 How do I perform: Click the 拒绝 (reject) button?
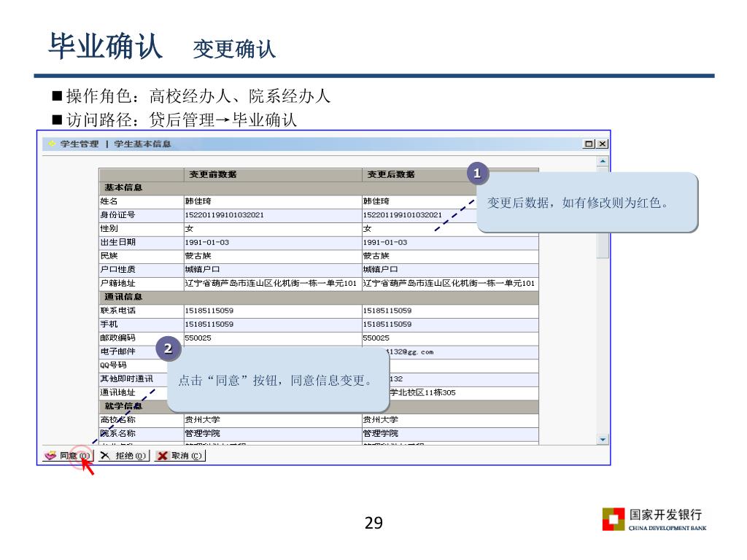coord(124,456)
